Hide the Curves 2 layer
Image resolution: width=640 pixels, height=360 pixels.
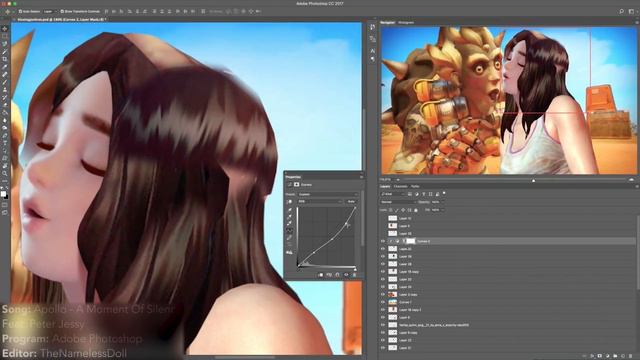(x=383, y=241)
